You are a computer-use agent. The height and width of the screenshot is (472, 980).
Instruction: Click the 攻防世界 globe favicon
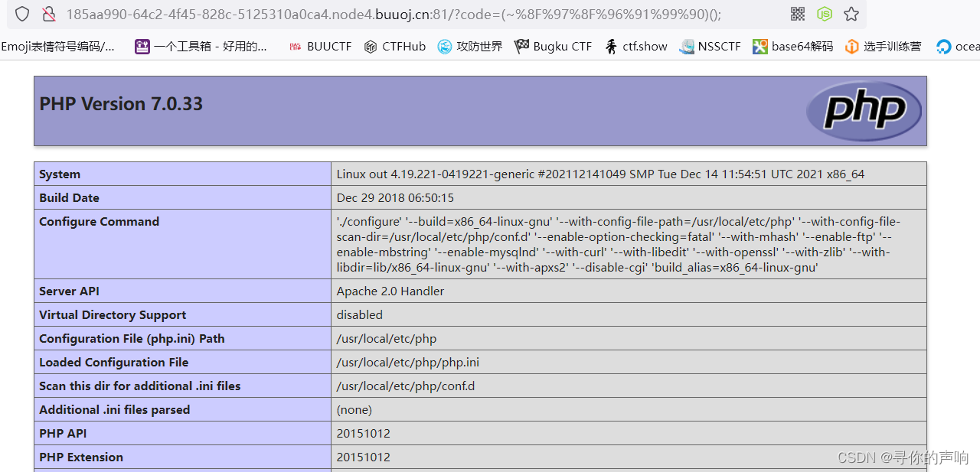click(x=445, y=47)
